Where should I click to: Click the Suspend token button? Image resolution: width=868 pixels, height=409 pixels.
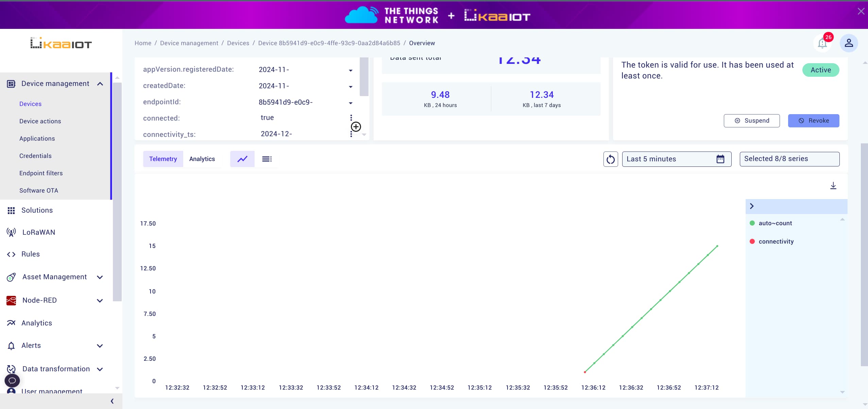752,120
